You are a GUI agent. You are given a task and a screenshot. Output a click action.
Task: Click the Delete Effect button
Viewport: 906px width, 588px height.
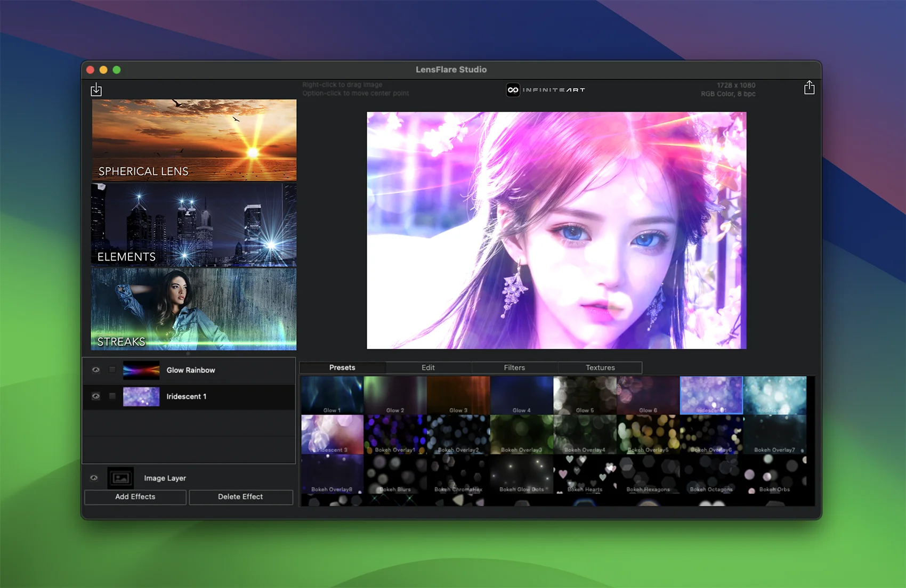(x=240, y=497)
